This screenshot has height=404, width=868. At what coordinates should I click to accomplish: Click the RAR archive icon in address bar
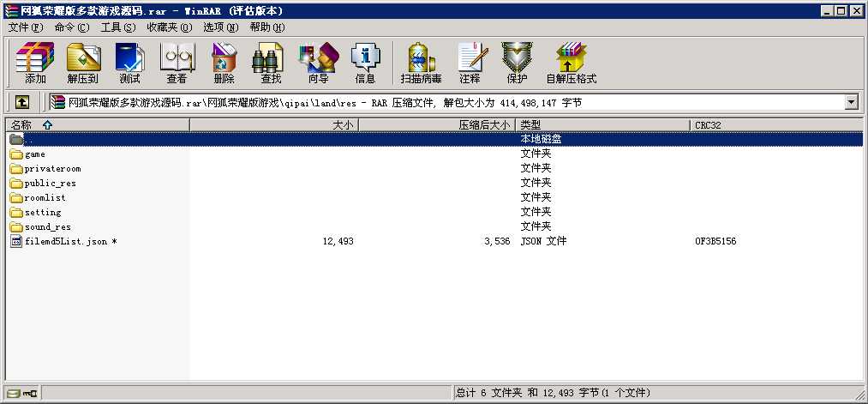coord(57,102)
